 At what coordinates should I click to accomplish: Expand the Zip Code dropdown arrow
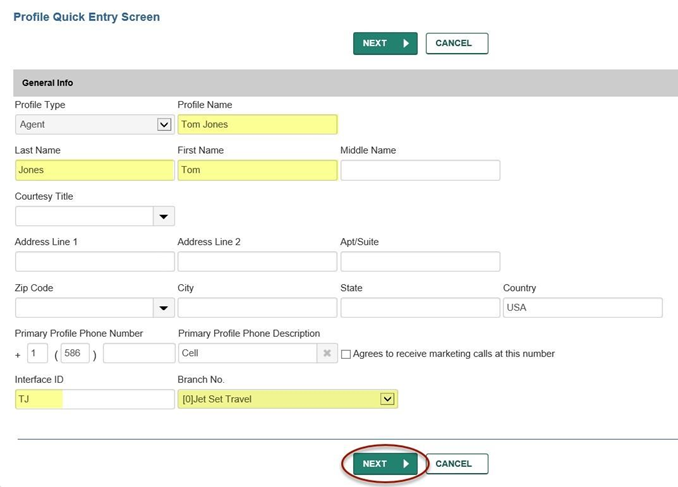tap(163, 308)
